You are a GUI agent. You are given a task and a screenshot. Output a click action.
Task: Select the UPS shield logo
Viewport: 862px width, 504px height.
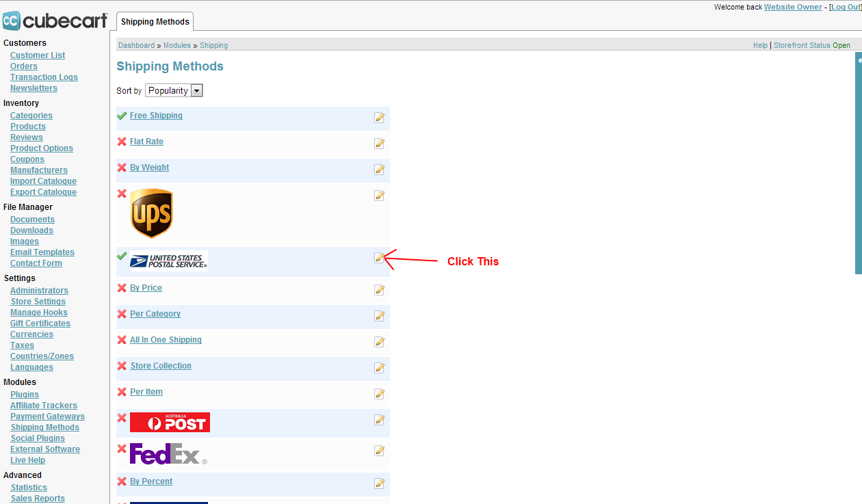pos(151,213)
